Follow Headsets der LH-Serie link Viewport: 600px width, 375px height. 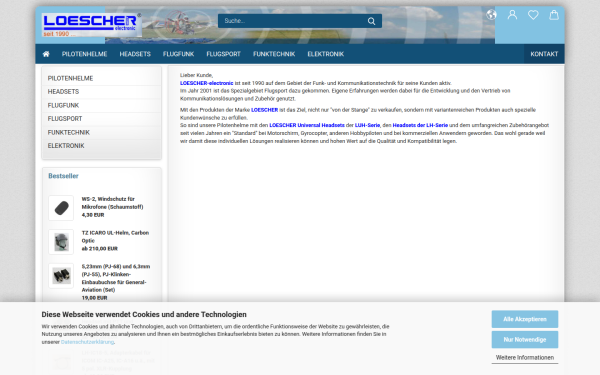click(420, 125)
